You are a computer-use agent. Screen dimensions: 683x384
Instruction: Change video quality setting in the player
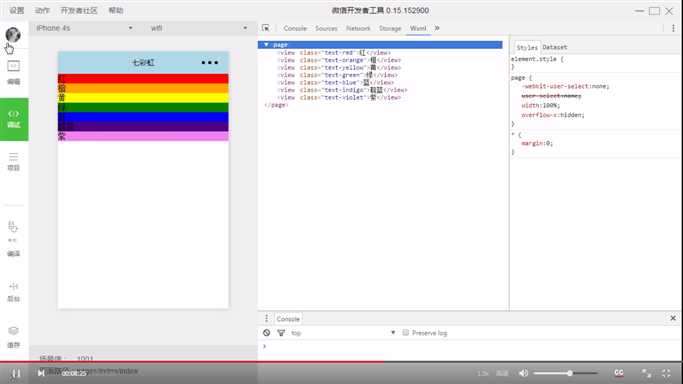pos(502,373)
